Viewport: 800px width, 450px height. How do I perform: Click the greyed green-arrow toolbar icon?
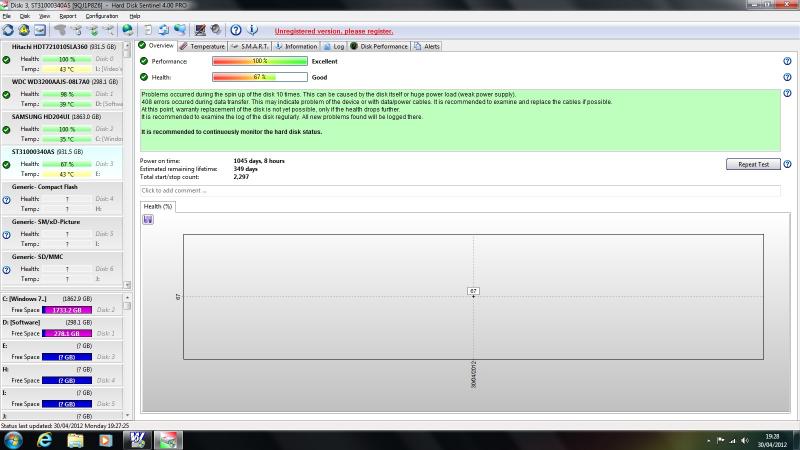tap(93, 31)
